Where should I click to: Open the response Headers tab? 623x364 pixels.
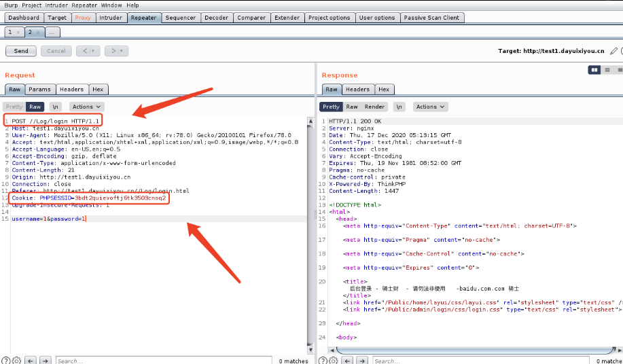(x=357, y=90)
